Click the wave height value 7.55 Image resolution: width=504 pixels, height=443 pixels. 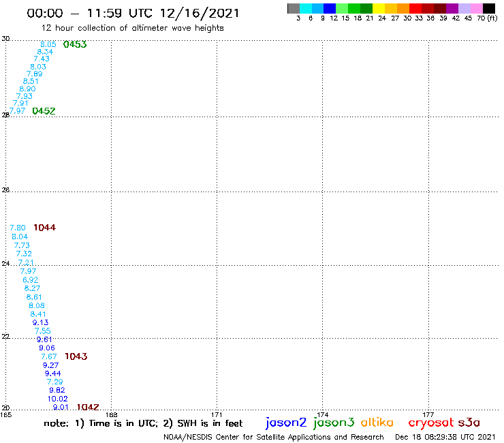(x=42, y=331)
